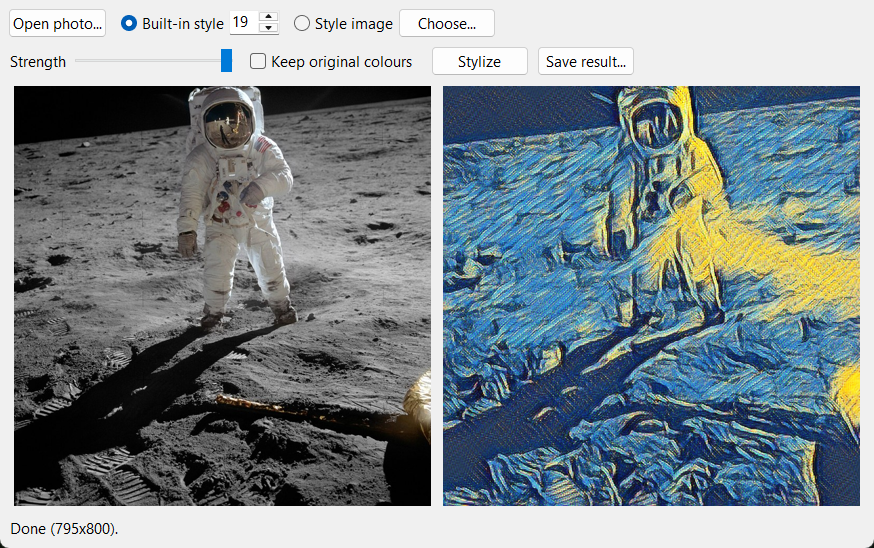Click the Save result... button
Screen dimensions: 874x548
pos(586,61)
